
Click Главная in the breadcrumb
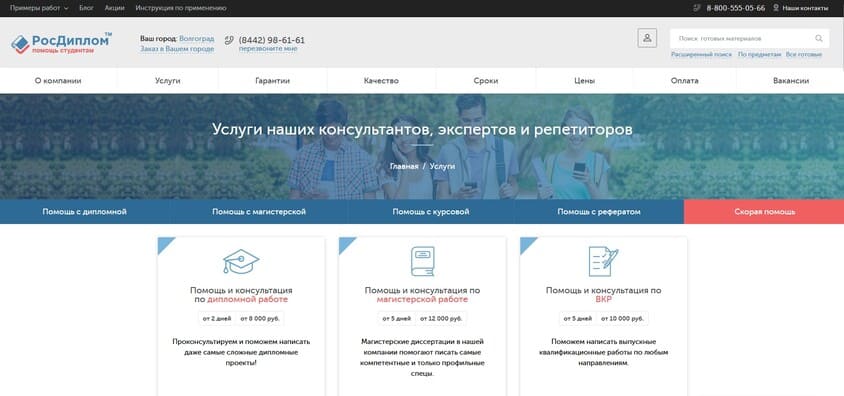click(404, 166)
